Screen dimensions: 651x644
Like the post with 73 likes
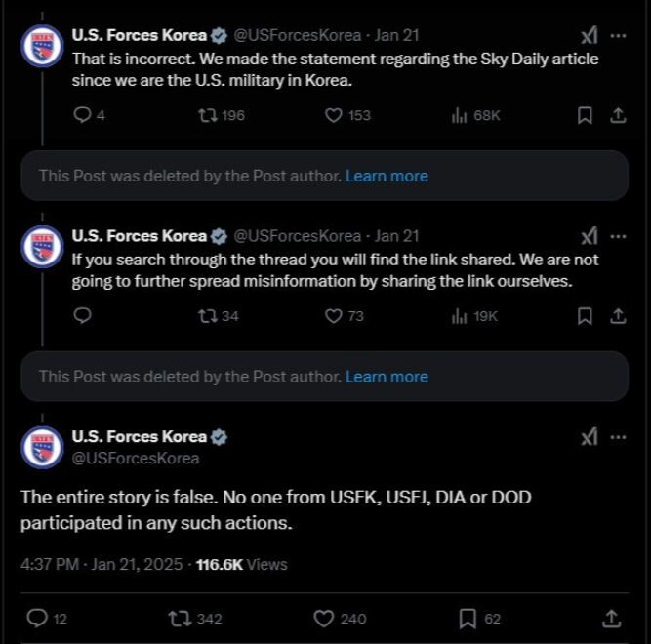(x=334, y=315)
